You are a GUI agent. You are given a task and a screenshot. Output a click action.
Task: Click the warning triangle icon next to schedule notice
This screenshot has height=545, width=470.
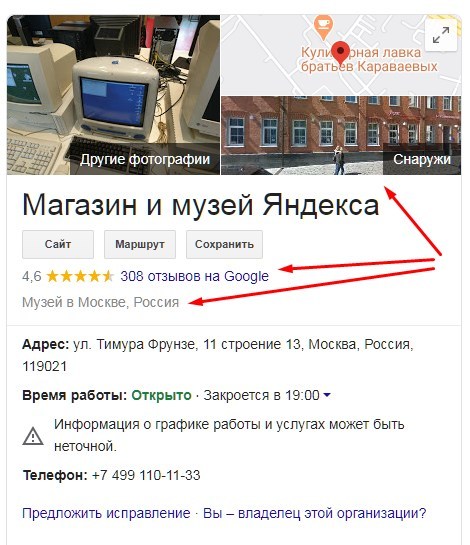[x=33, y=436]
